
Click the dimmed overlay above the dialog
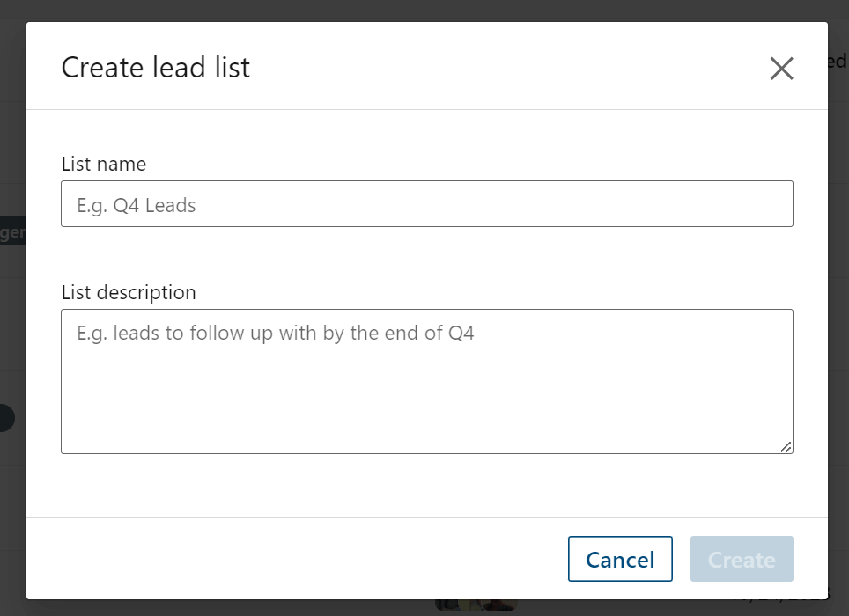(x=424, y=10)
